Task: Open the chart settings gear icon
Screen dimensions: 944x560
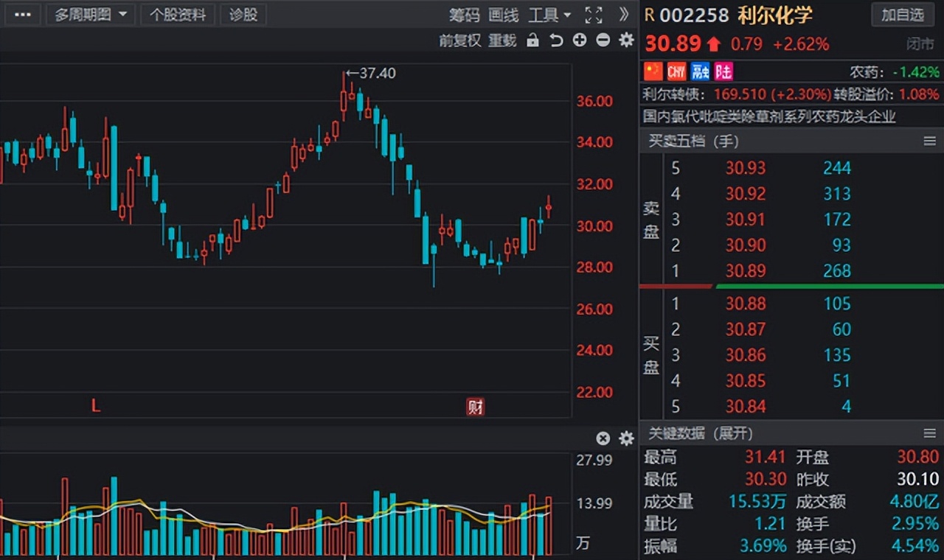Action: pos(626,41)
